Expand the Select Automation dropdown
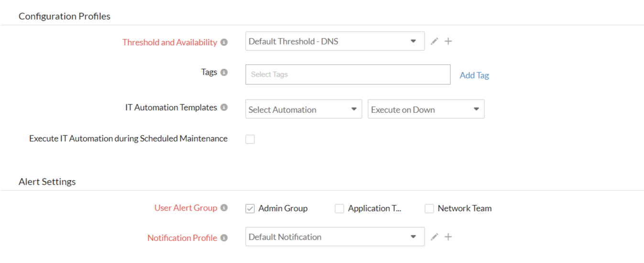644x263 pixels. click(x=303, y=110)
